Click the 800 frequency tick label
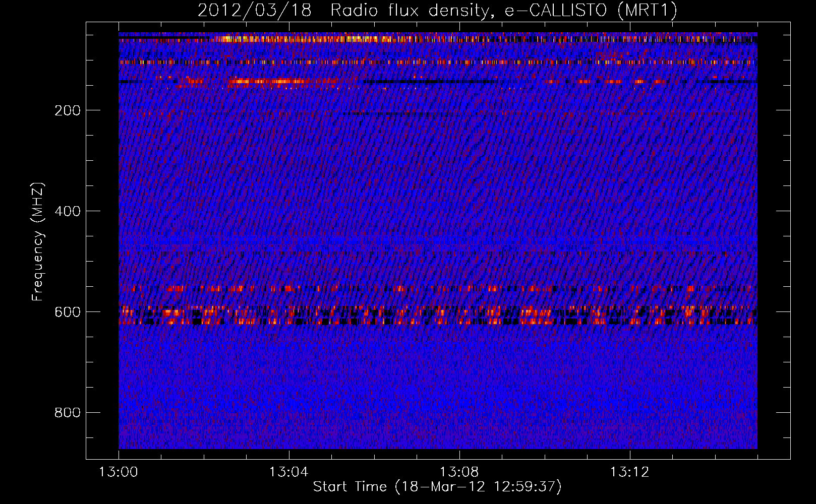 pos(68,413)
